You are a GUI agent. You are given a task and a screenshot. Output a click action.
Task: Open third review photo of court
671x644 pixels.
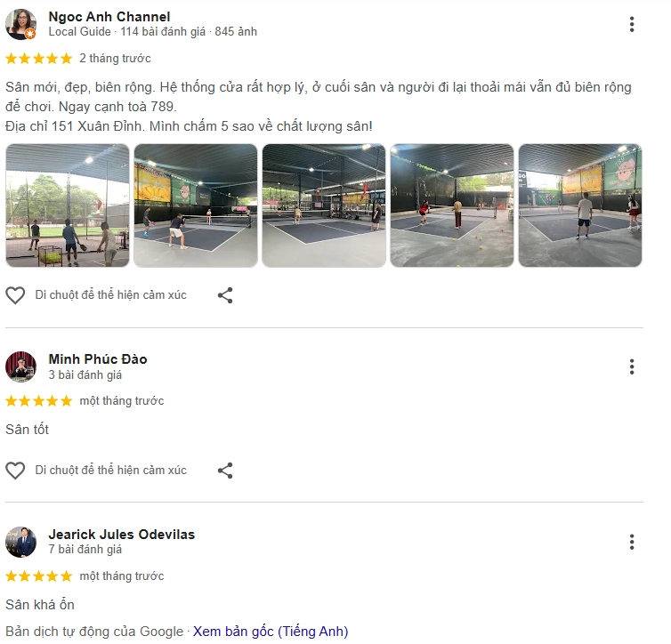coord(324,205)
